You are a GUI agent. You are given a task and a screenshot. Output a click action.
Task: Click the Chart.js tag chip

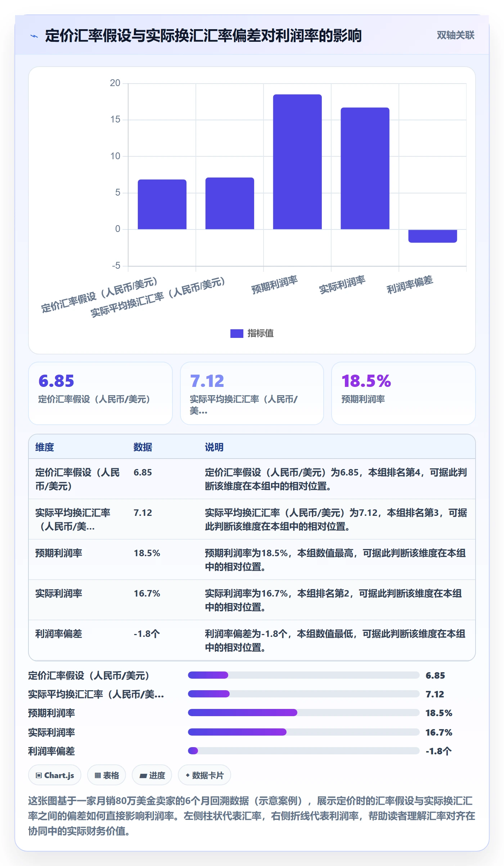55,775
